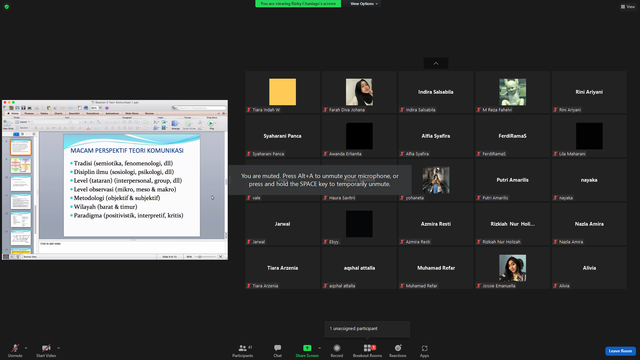
Task: Click the Nazla Amira participant tile
Action: tap(589, 224)
